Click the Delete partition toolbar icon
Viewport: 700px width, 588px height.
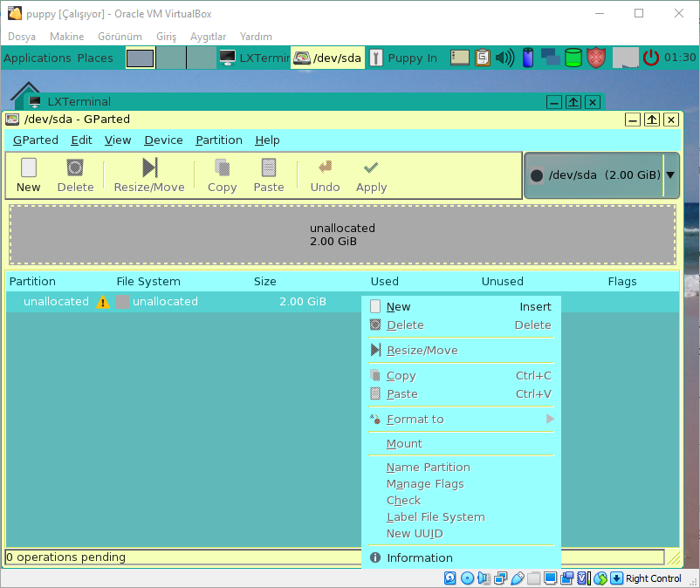click(x=75, y=168)
